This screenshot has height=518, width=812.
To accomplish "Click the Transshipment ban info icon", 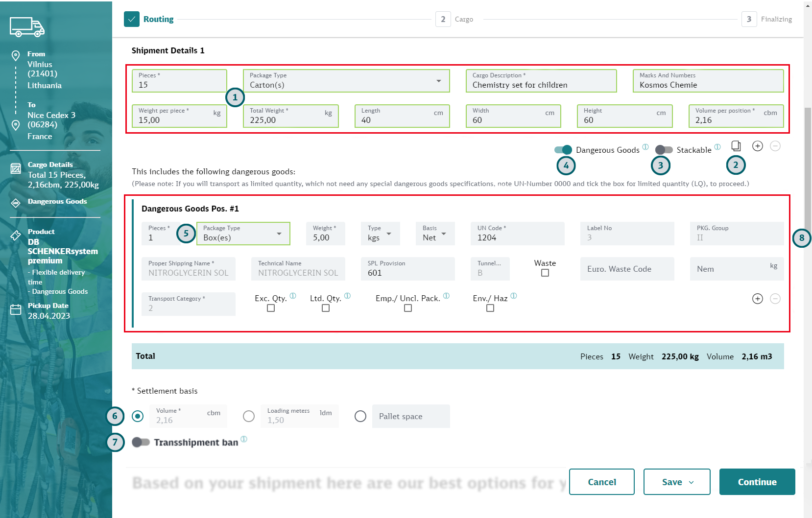I will click(x=244, y=439).
